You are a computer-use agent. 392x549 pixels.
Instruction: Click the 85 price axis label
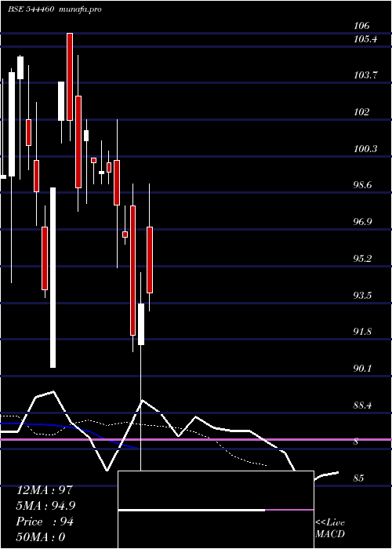[x=359, y=478]
